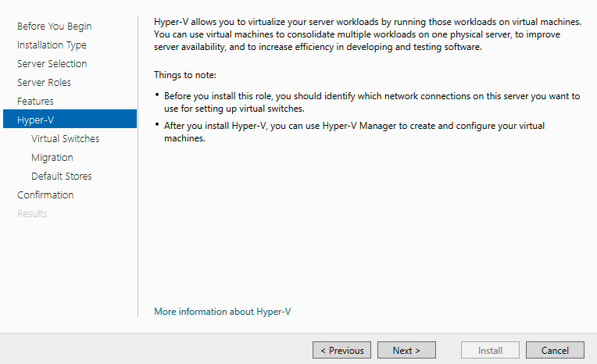
Task: Click the Next button
Action: [x=406, y=350]
